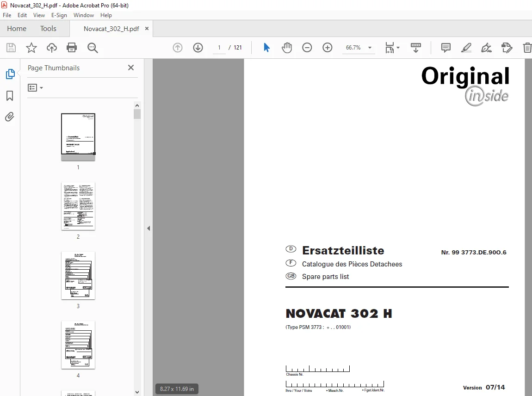Zoom out with minus icon
This screenshot has width=532, height=396.
(x=307, y=48)
